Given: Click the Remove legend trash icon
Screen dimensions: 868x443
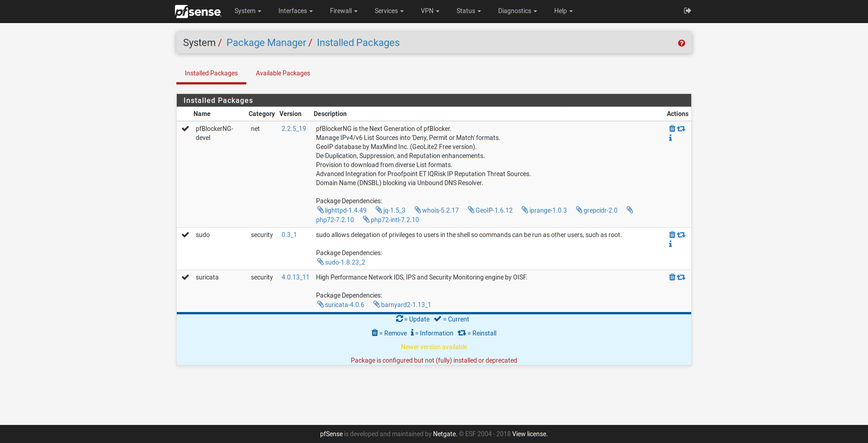Looking at the screenshot, I should coord(375,333).
